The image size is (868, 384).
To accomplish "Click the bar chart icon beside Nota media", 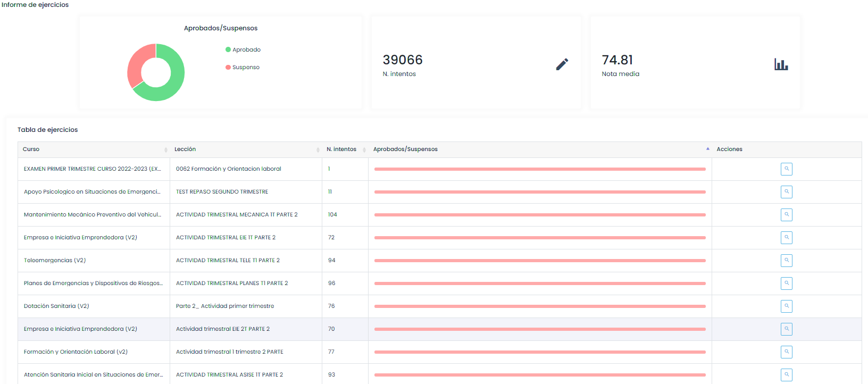I will pyautogui.click(x=781, y=64).
